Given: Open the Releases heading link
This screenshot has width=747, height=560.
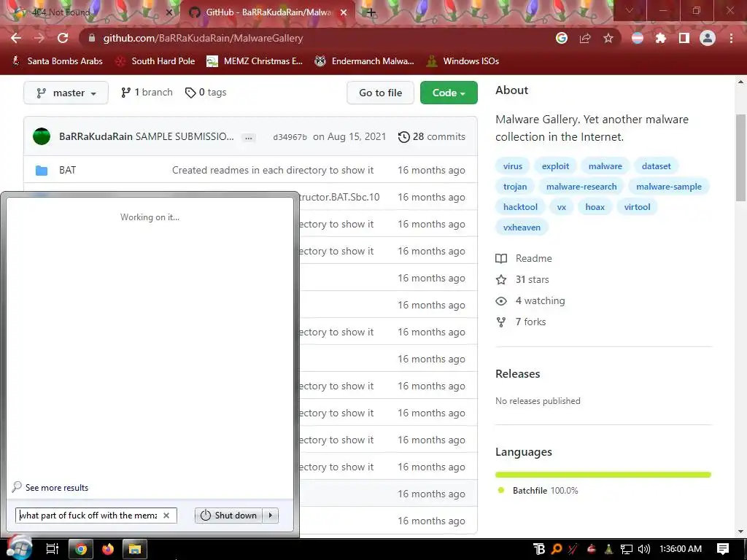Looking at the screenshot, I should tap(517, 374).
